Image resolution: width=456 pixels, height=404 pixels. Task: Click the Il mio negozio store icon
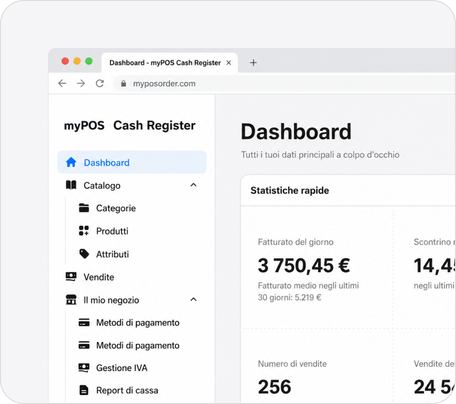click(x=71, y=300)
